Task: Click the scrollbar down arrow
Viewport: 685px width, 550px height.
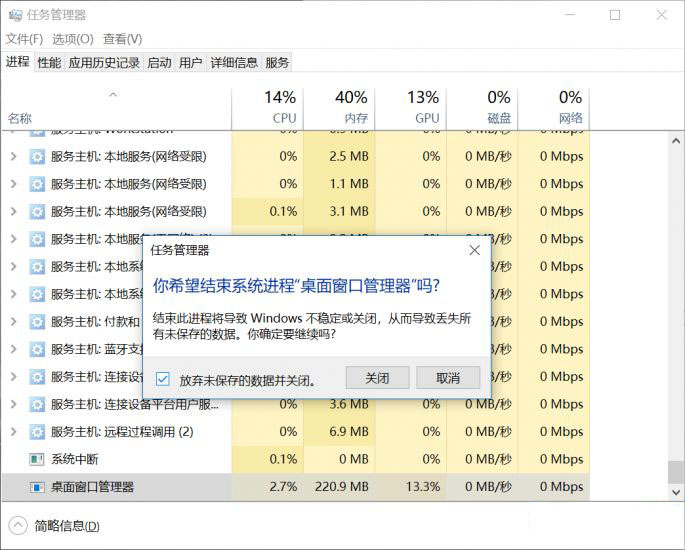Action: (x=676, y=492)
